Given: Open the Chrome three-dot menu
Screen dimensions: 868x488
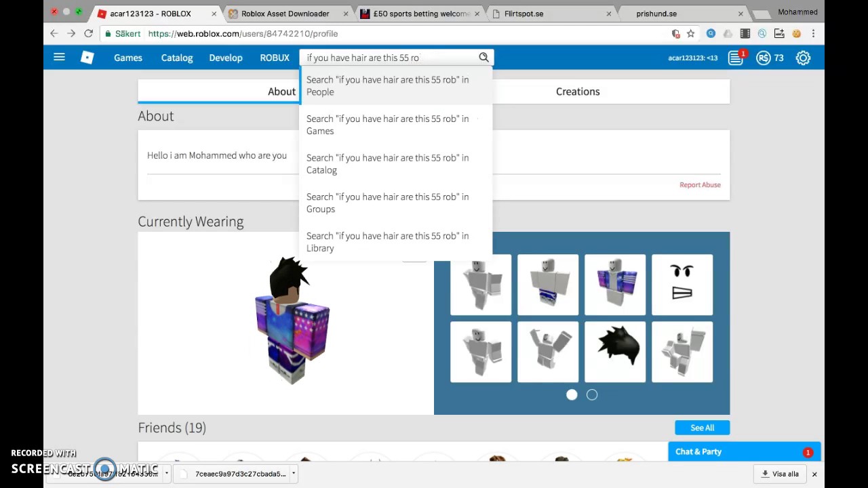Looking at the screenshot, I should click(x=813, y=33).
